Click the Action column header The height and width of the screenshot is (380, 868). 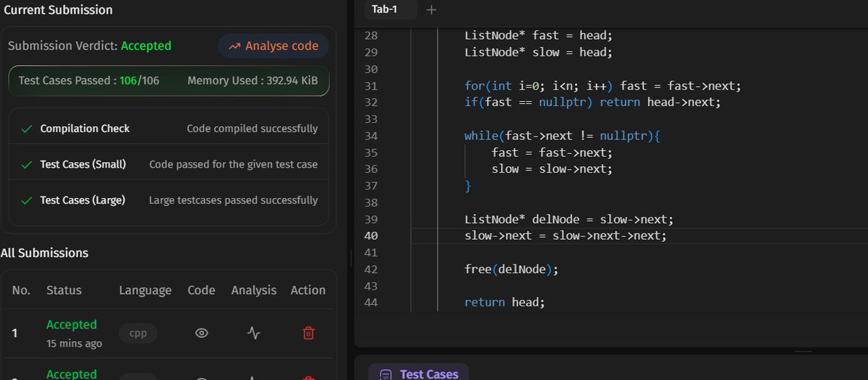(308, 290)
